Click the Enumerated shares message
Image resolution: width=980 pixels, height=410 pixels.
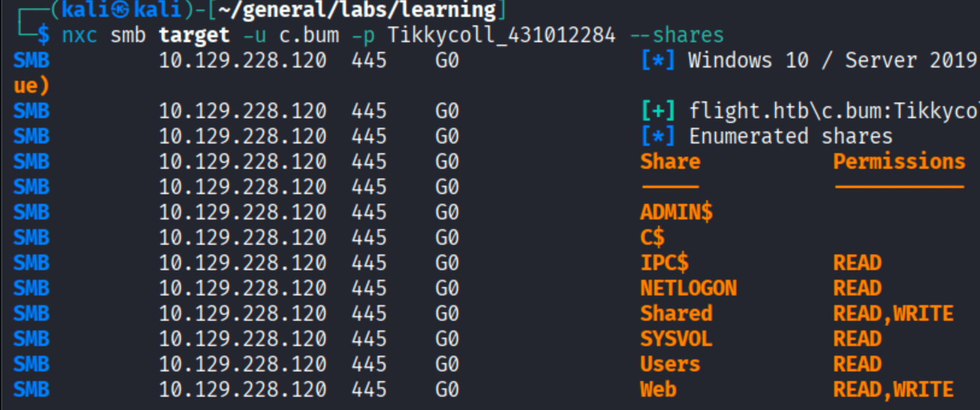pyautogui.click(x=791, y=136)
